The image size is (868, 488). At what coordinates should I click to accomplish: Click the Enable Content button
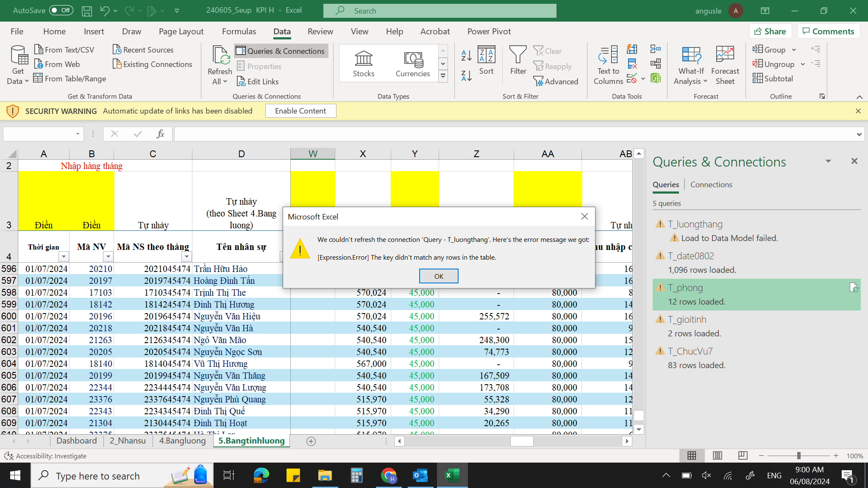coord(300,111)
